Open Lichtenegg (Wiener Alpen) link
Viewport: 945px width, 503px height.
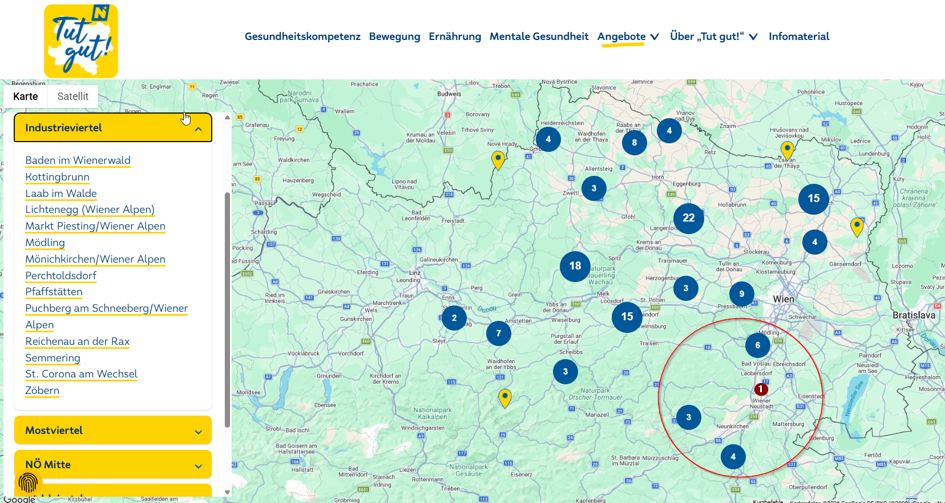[x=90, y=210]
